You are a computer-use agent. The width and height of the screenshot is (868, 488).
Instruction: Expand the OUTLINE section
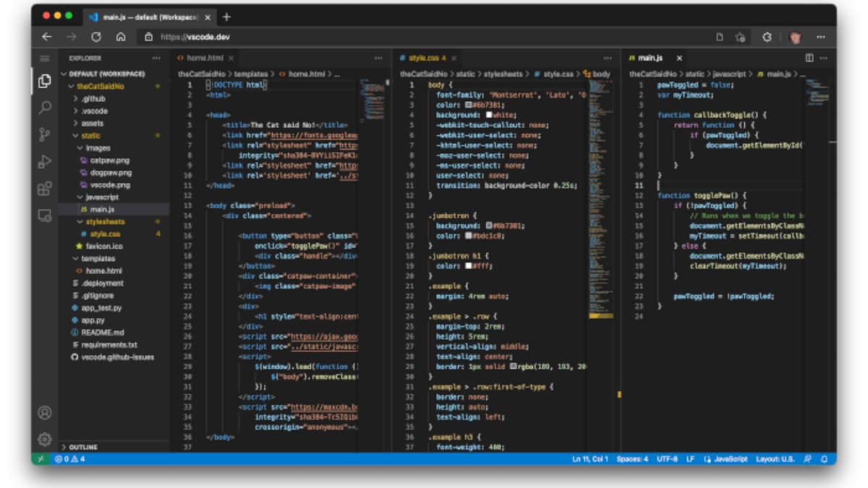click(x=83, y=447)
